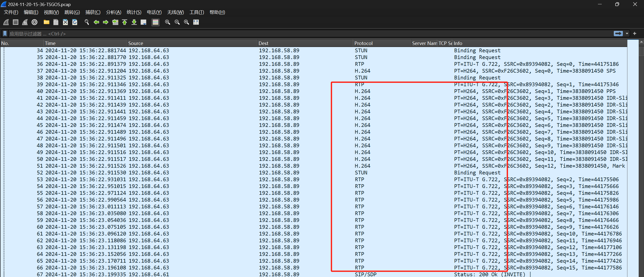Reload the current capture file
644x277 pixels.
coord(75,22)
